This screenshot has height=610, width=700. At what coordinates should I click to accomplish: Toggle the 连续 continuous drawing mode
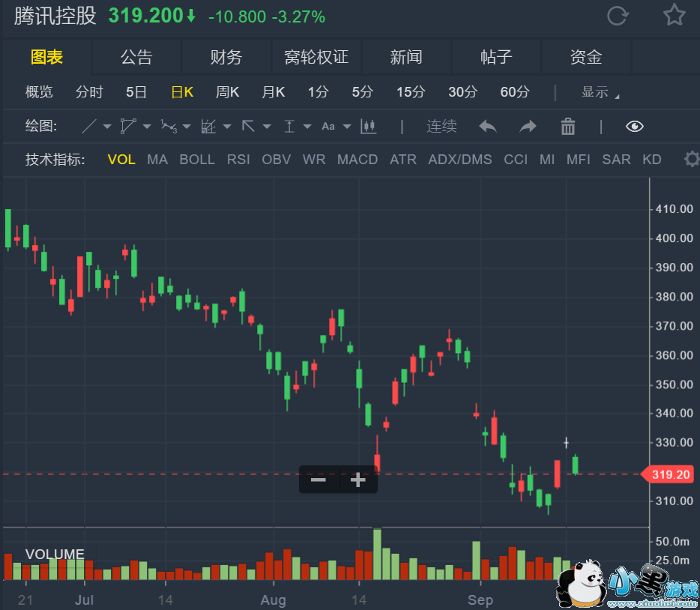(x=441, y=127)
